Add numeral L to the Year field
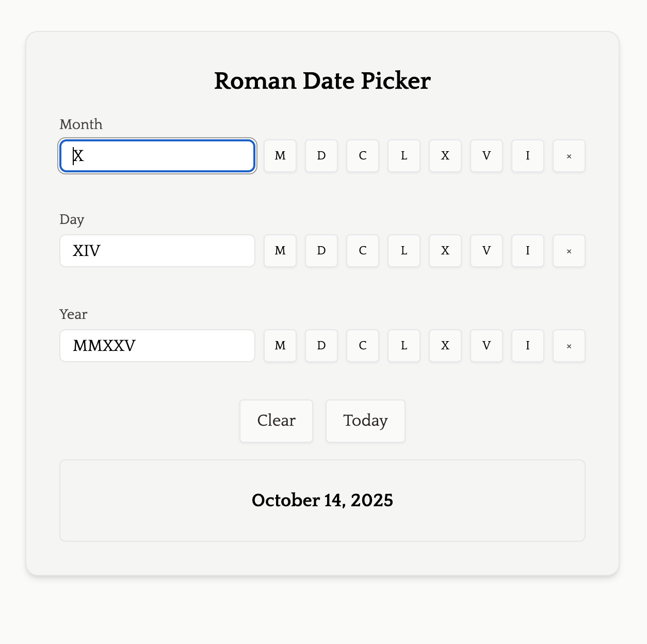647x644 pixels. tap(403, 346)
